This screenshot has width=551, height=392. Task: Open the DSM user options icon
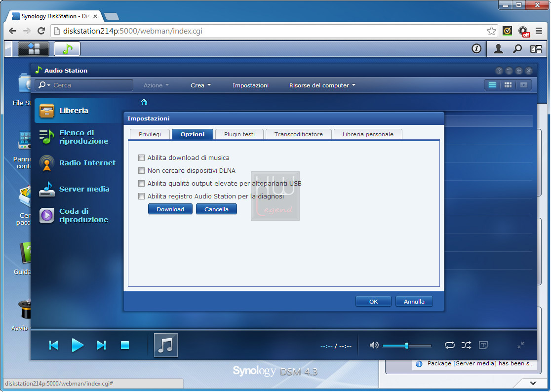click(x=498, y=49)
